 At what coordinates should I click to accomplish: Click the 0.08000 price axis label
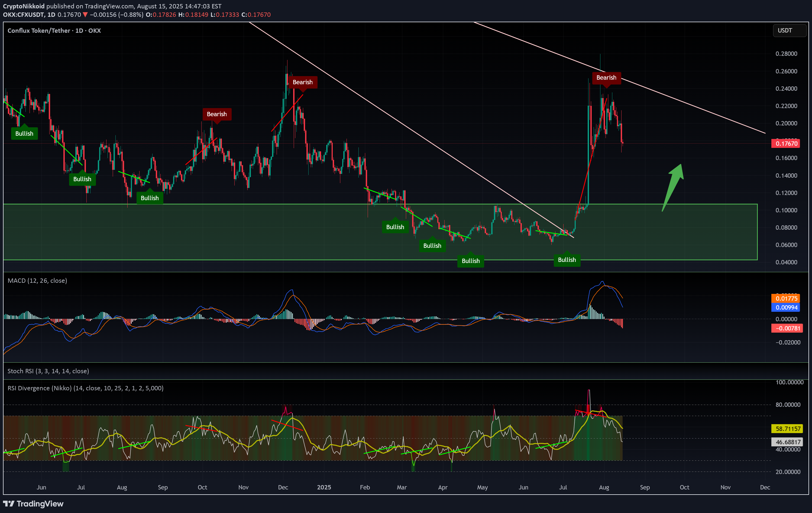pyautogui.click(x=786, y=228)
